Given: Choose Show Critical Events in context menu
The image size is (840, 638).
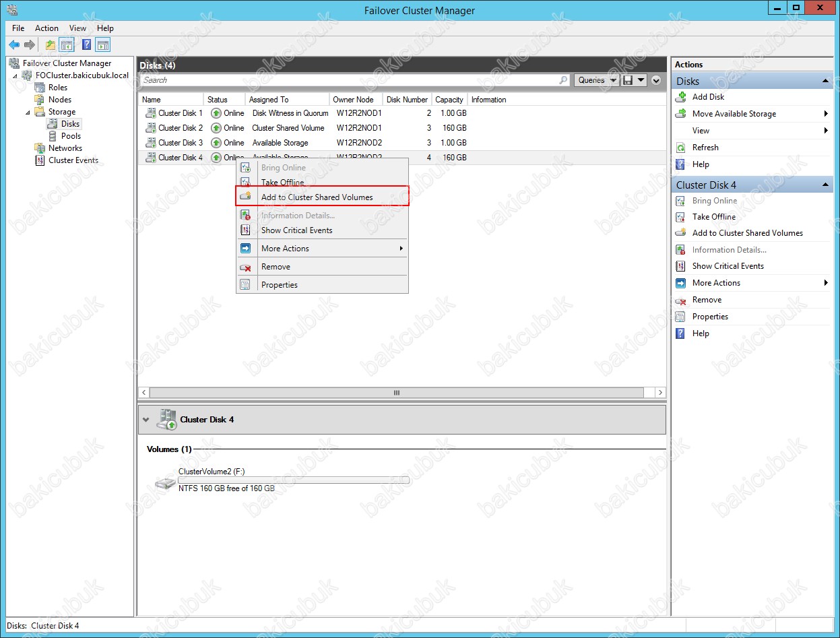Looking at the screenshot, I should coord(322,230).
